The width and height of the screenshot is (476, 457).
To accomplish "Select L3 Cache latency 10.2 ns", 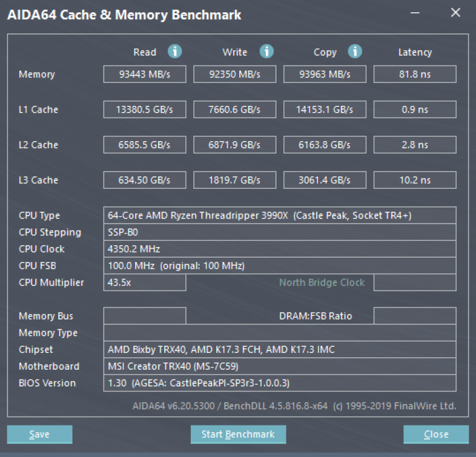I will point(415,180).
